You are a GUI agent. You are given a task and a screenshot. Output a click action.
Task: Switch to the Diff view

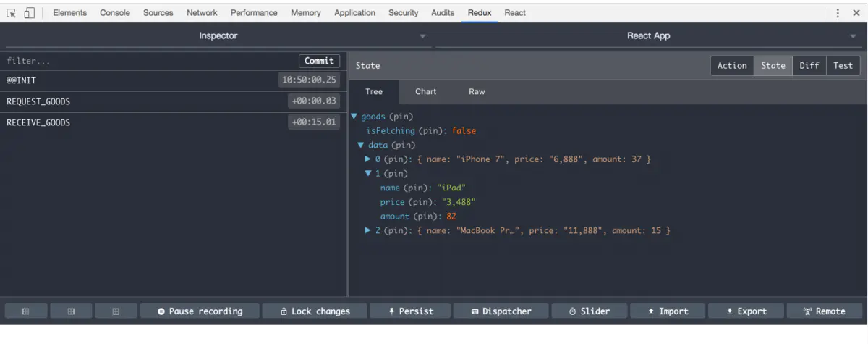click(x=809, y=65)
